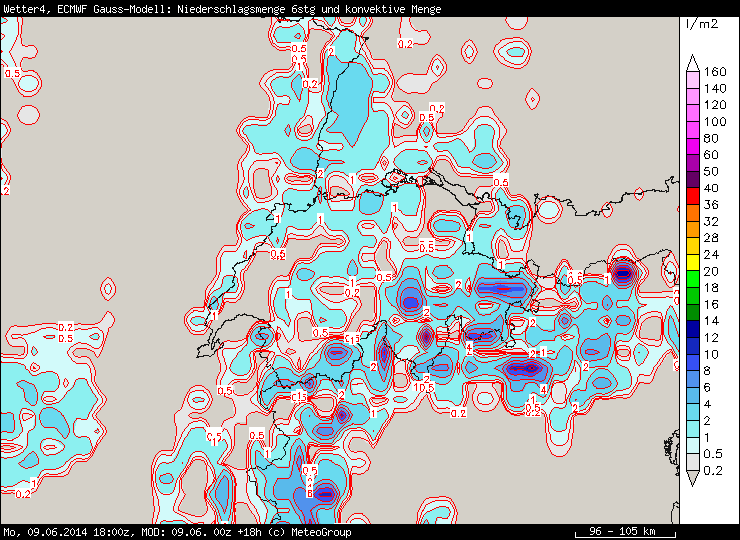Viewport: 740px width, 540px height.
Task: Click the light blue swatch between 2 and 4
Action: (x=693, y=412)
